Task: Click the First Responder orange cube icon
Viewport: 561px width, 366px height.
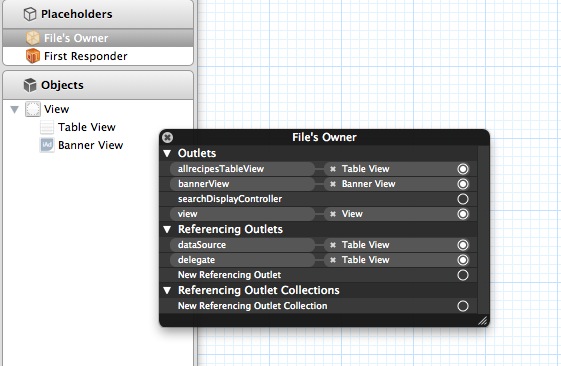Action: click(33, 56)
